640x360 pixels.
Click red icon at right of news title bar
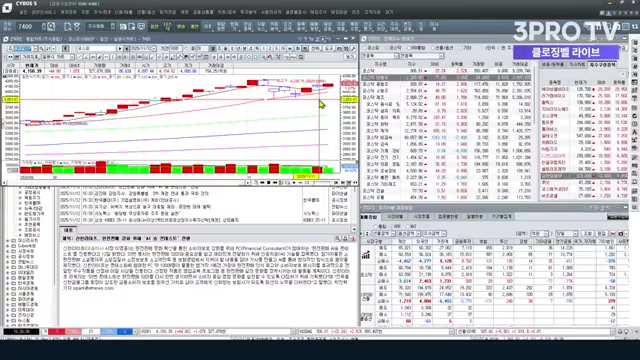[x=353, y=238]
